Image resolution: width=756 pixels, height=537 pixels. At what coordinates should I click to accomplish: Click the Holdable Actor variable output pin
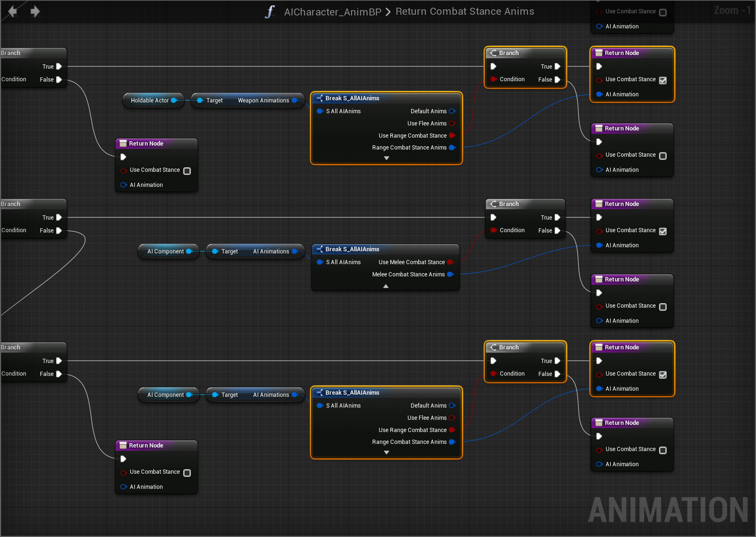[174, 100]
